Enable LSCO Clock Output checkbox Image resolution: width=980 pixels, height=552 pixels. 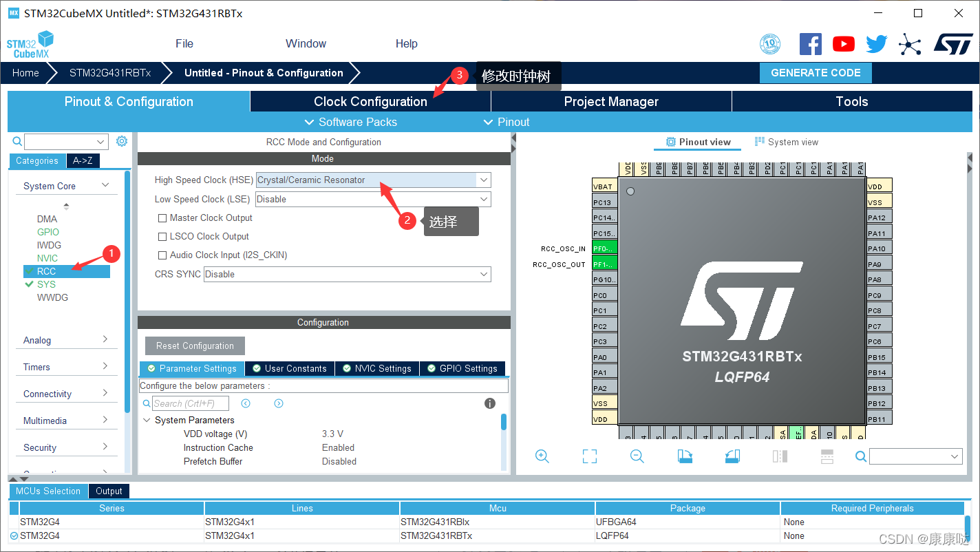pyautogui.click(x=162, y=236)
